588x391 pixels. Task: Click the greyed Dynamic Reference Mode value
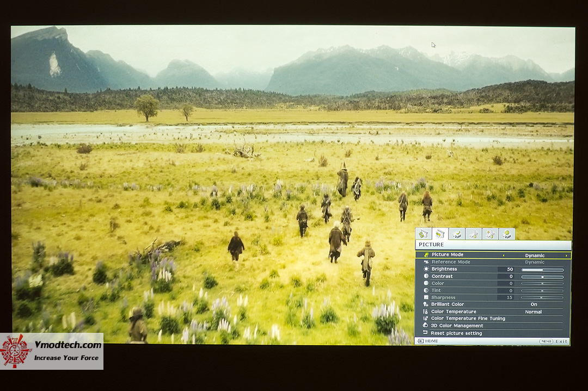click(535, 262)
